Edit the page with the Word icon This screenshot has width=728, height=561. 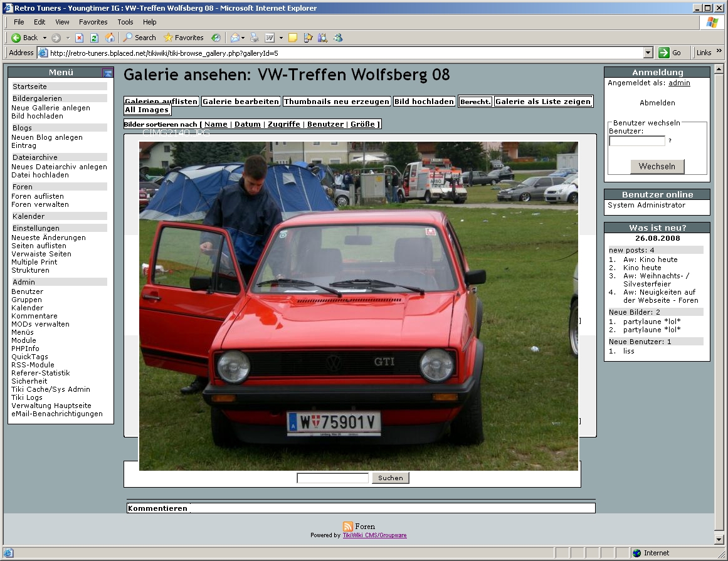[x=270, y=38]
